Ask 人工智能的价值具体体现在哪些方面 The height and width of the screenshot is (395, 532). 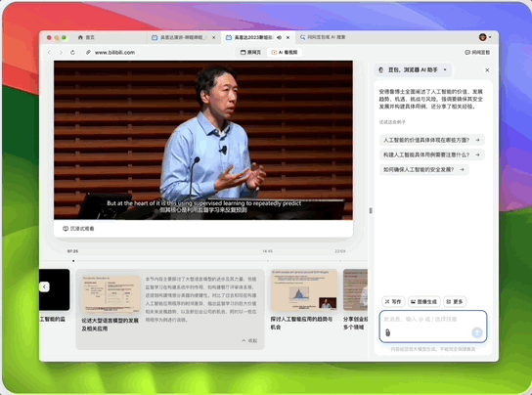point(431,140)
